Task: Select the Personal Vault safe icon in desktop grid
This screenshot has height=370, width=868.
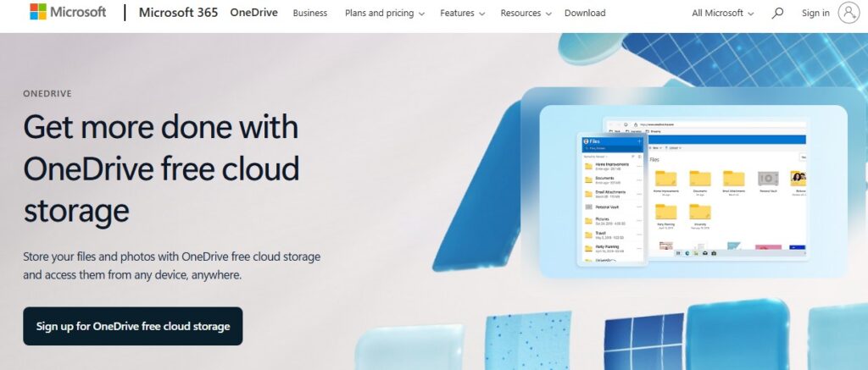Action: point(768,179)
